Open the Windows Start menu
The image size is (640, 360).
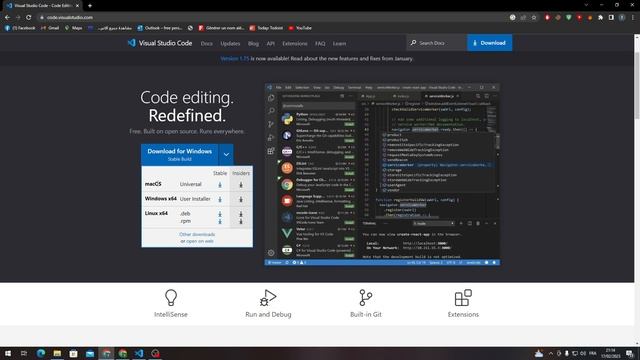[8, 353]
